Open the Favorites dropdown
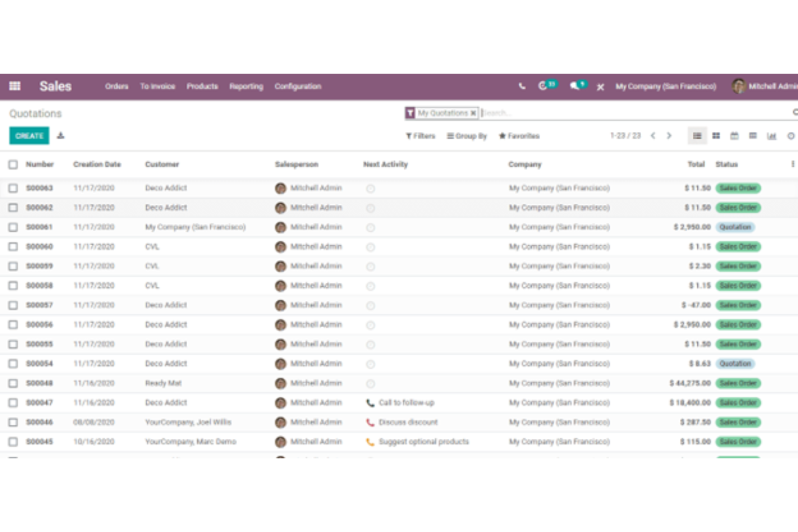 (519, 136)
